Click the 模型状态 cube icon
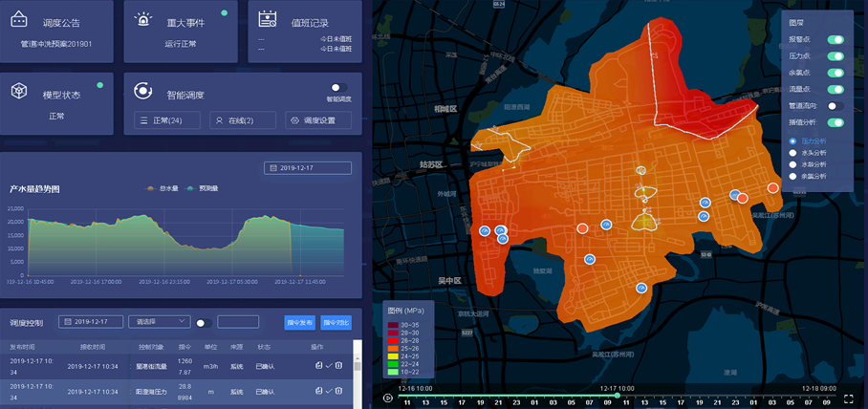 point(19,91)
